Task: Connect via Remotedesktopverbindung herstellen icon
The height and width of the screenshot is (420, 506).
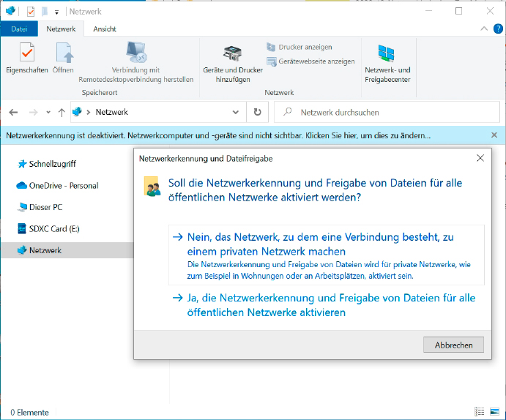Action: coord(136,52)
